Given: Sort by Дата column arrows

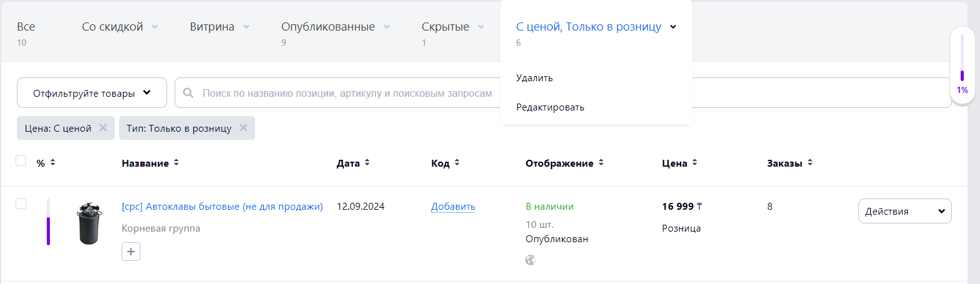Looking at the screenshot, I should 367,162.
